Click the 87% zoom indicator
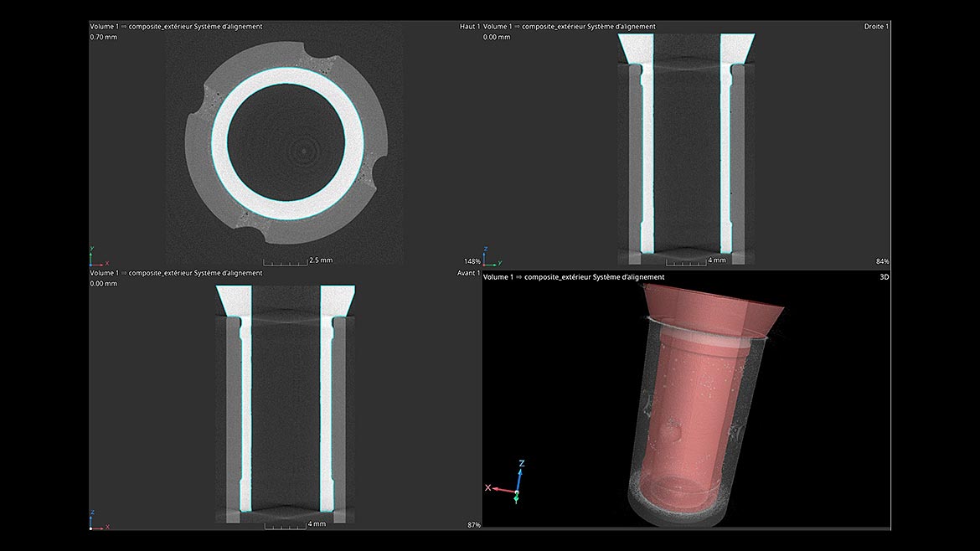 (474, 525)
